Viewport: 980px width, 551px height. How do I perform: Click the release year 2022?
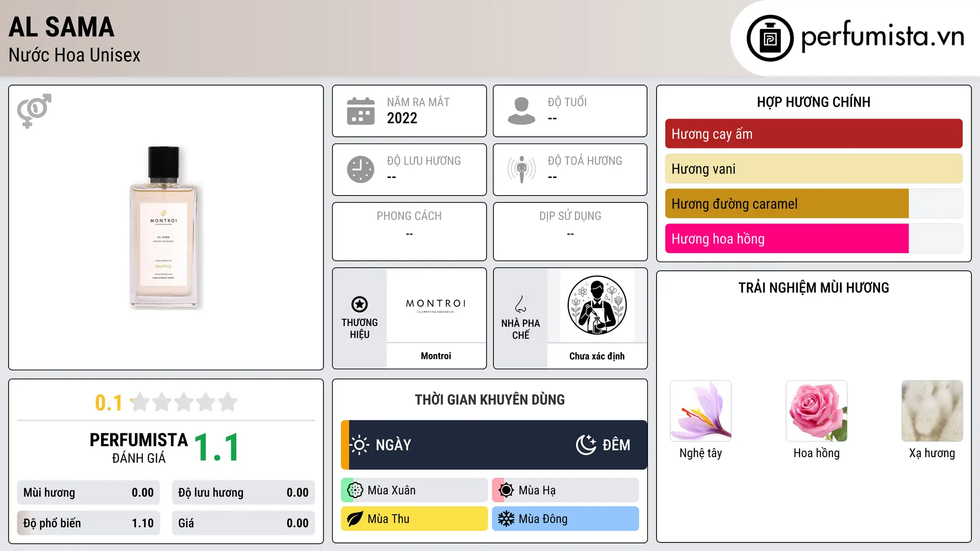[402, 118]
